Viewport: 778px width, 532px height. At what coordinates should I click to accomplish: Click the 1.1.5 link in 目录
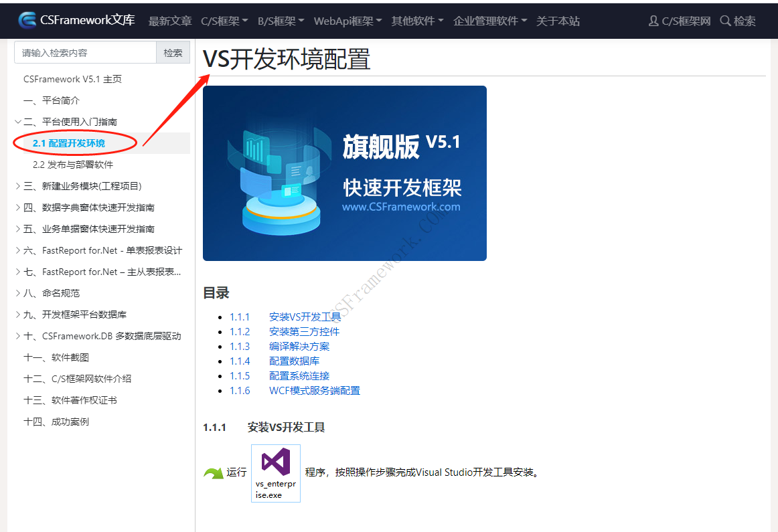240,376
